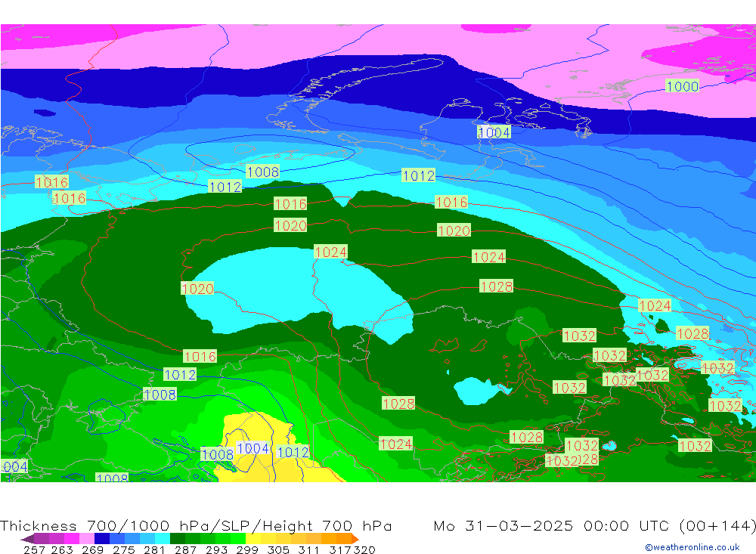Click the legend value 257

(34, 549)
